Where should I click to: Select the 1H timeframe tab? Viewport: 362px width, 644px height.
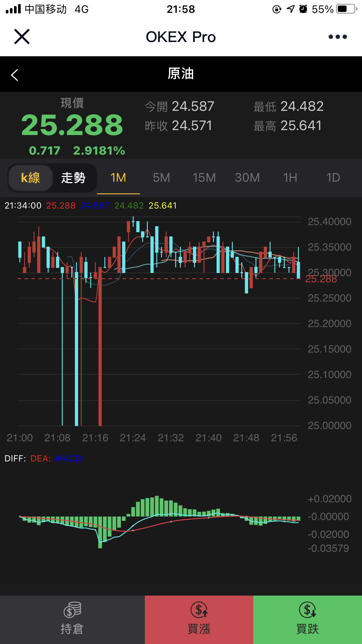[x=290, y=178]
